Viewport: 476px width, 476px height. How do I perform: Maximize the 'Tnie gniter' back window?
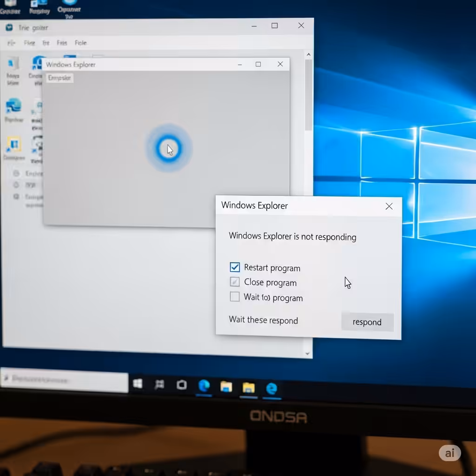tap(274, 26)
